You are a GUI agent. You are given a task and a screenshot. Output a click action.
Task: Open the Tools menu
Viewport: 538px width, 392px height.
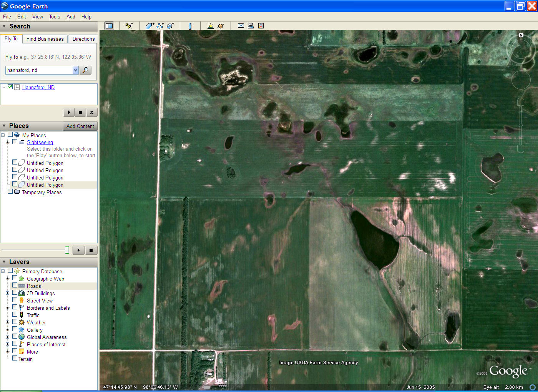click(x=55, y=17)
